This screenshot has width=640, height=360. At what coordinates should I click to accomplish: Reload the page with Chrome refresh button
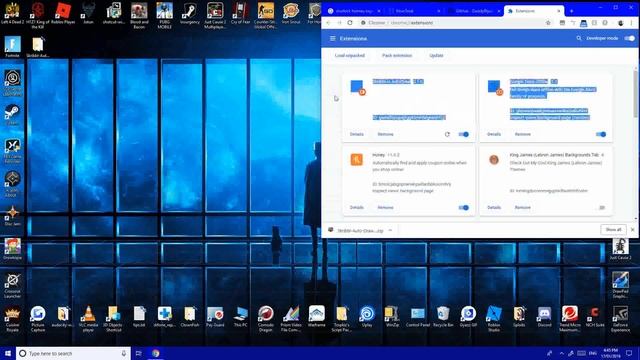pyautogui.click(x=350, y=23)
